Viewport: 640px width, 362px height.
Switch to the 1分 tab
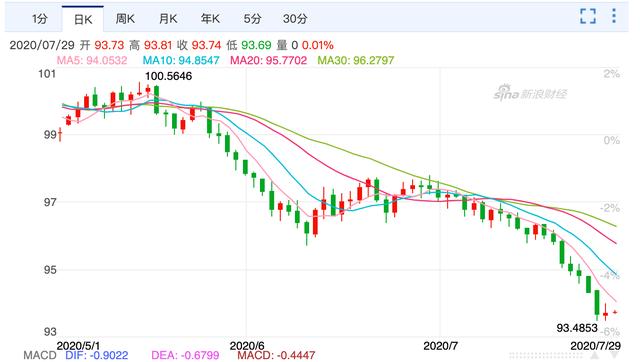[x=40, y=19]
